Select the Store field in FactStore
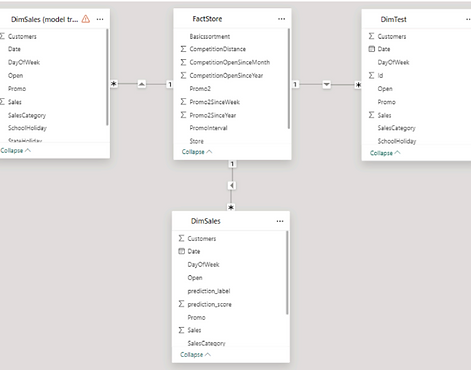The width and height of the screenshot is (471, 370). pyautogui.click(x=196, y=141)
